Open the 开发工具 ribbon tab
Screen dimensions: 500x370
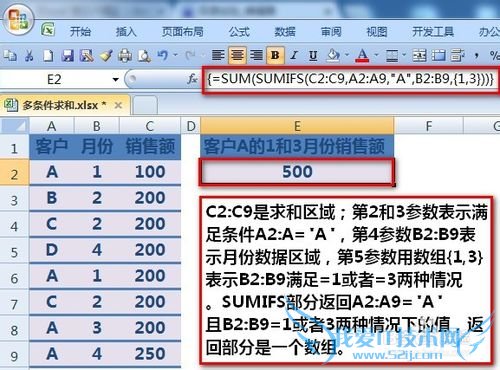coord(433,32)
